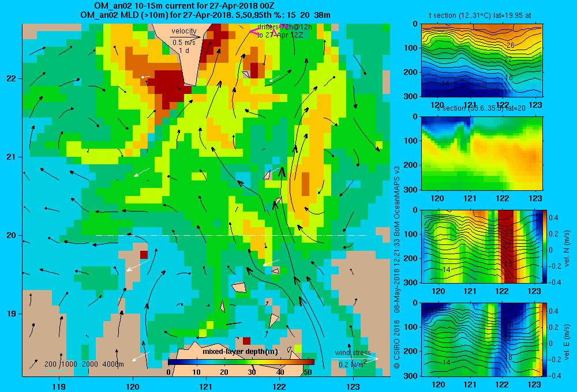Click the 't section (12..31°C) lat=19.95' title

480,16
